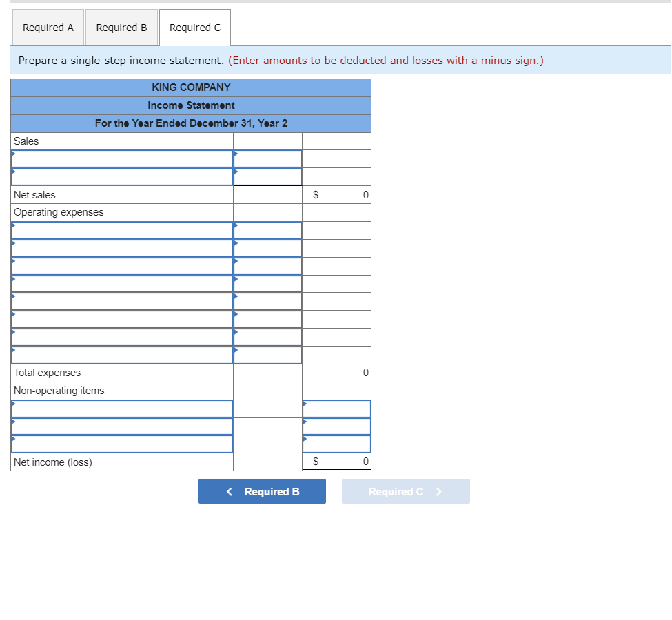
Task: Switch to the Required B tab
Action: click(x=122, y=28)
